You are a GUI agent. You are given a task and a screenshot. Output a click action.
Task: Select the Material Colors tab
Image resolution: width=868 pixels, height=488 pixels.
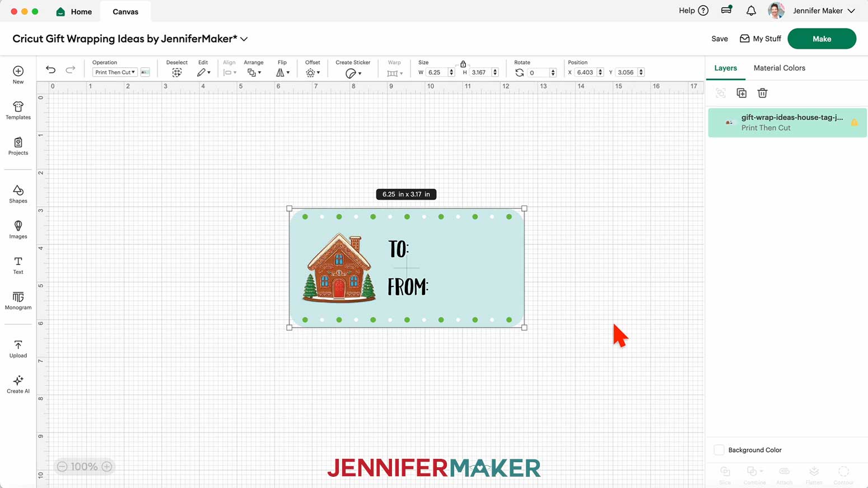[x=780, y=68]
